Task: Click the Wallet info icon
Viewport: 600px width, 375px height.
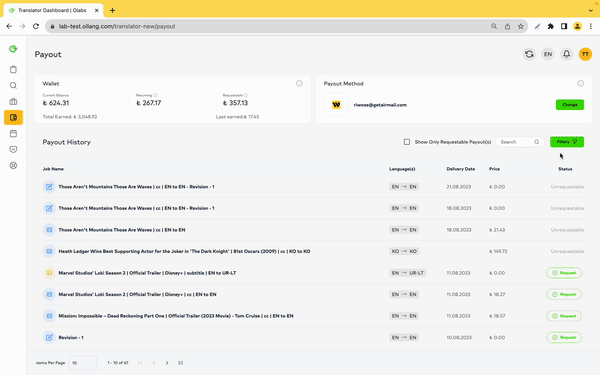Action: click(x=299, y=83)
